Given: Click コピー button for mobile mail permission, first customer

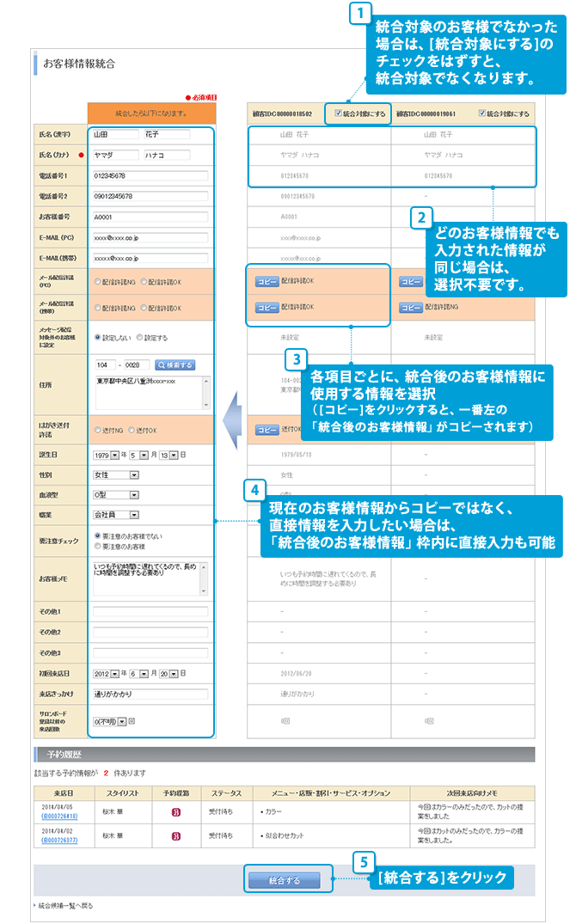Looking at the screenshot, I should (x=267, y=307).
